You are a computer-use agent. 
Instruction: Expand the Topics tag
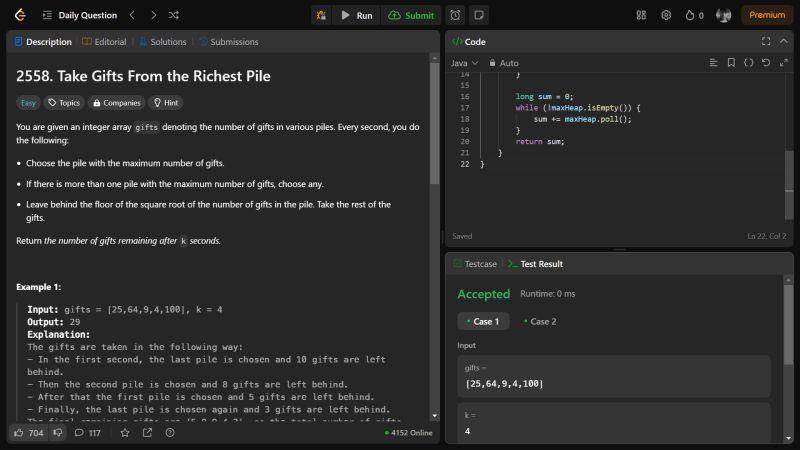tap(64, 103)
